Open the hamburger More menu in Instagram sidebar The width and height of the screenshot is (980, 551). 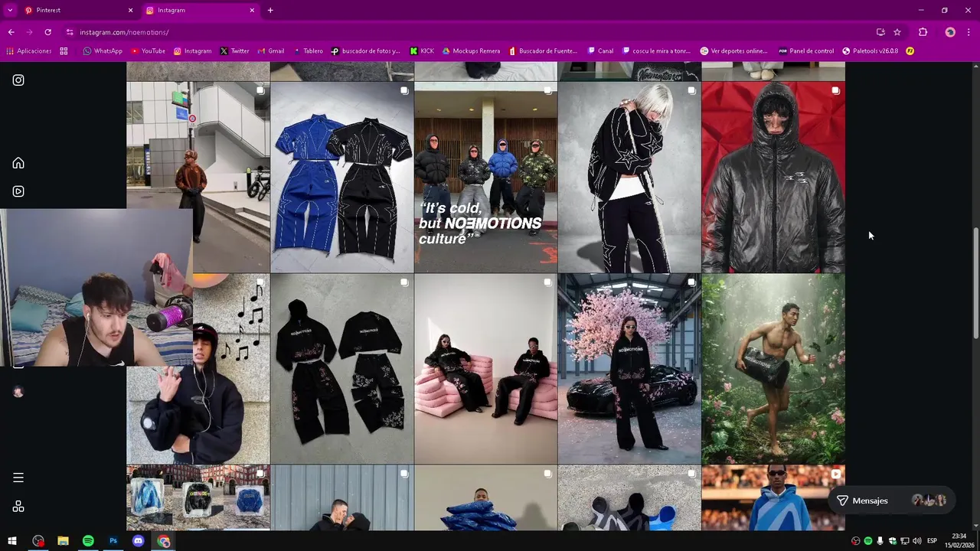(18, 478)
